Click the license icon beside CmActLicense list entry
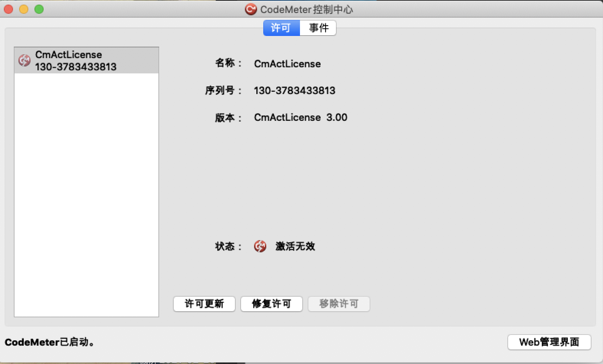This screenshot has height=364, width=603. click(24, 60)
